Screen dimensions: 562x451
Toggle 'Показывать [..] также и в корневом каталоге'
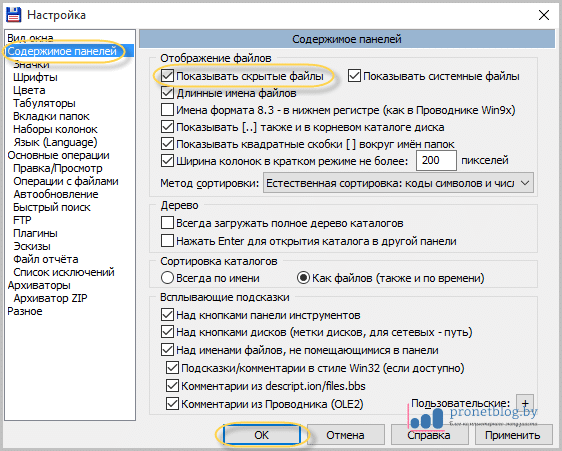pos(167,127)
